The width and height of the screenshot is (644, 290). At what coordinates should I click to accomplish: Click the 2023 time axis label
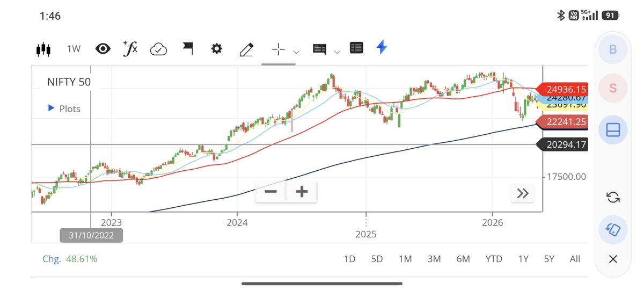pyautogui.click(x=111, y=222)
